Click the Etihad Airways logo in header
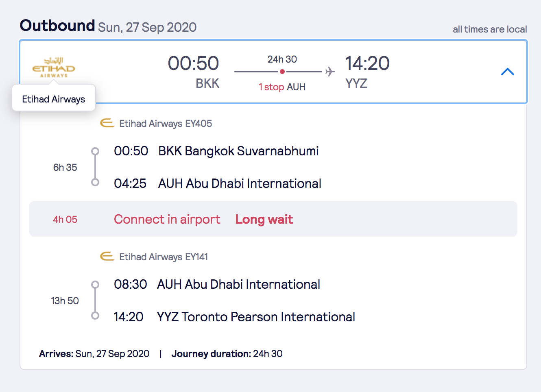 [x=54, y=68]
